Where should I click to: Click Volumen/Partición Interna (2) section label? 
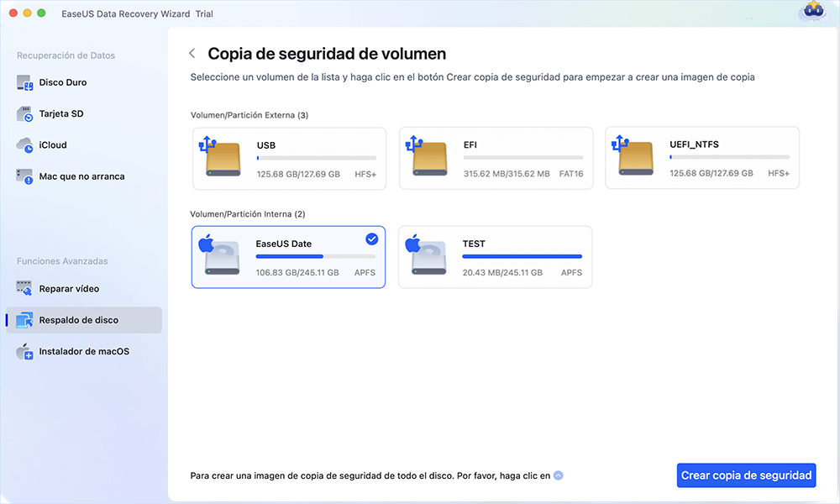[248, 214]
